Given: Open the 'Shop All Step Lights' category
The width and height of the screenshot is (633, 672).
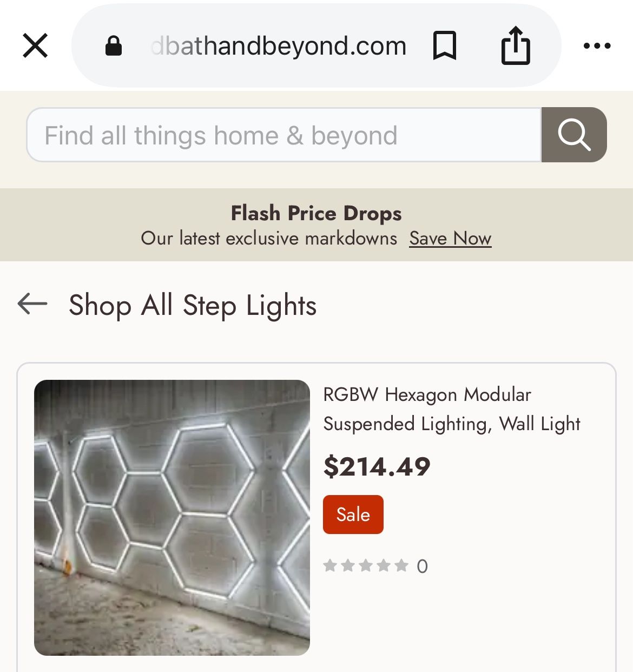Looking at the screenshot, I should pyautogui.click(x=193, y=305).
